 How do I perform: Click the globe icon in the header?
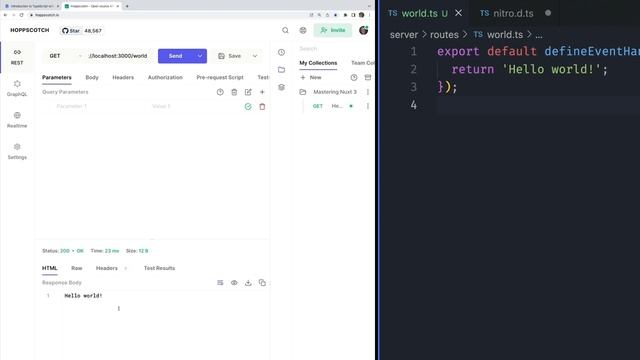coord(303,30)
